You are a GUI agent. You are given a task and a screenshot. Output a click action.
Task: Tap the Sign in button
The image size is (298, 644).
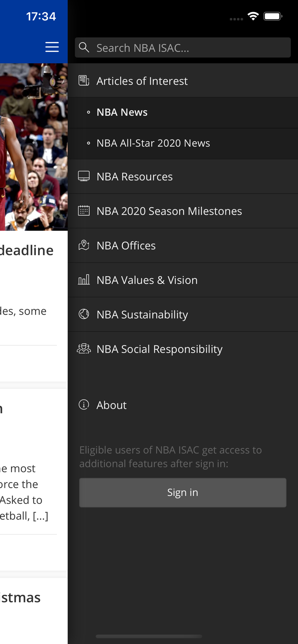coord(183,492)
